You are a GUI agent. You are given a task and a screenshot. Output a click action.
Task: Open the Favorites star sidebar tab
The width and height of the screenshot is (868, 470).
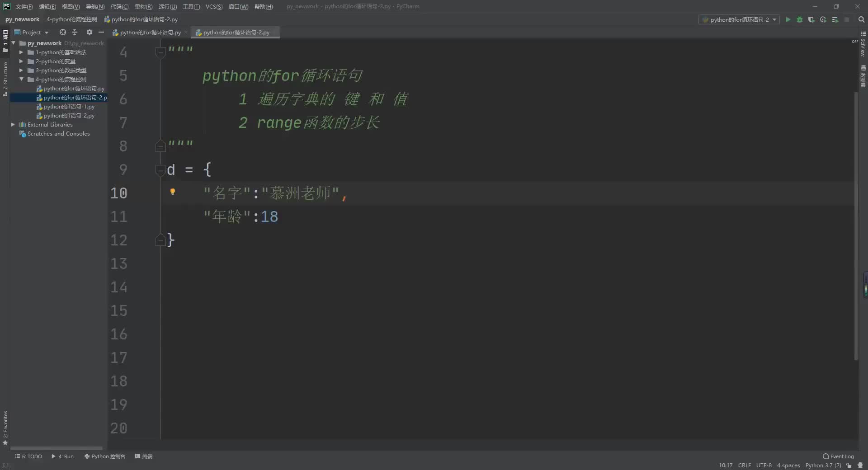5,428
